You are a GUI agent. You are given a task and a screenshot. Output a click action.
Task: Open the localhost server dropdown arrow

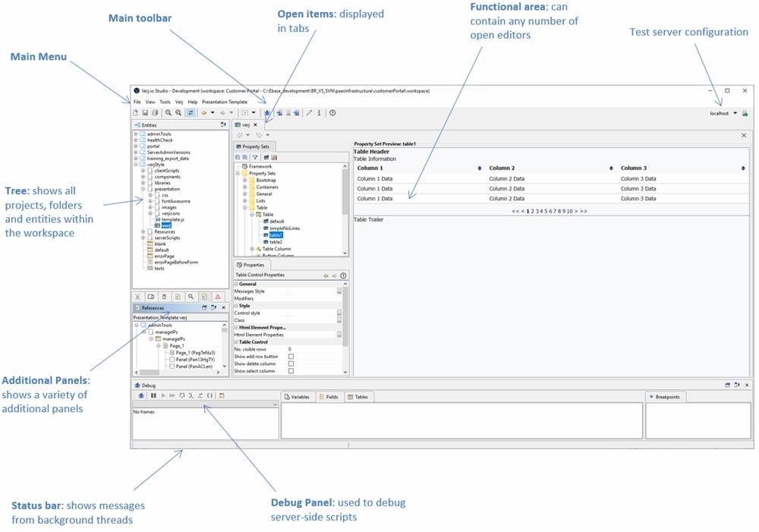[735, 113]
